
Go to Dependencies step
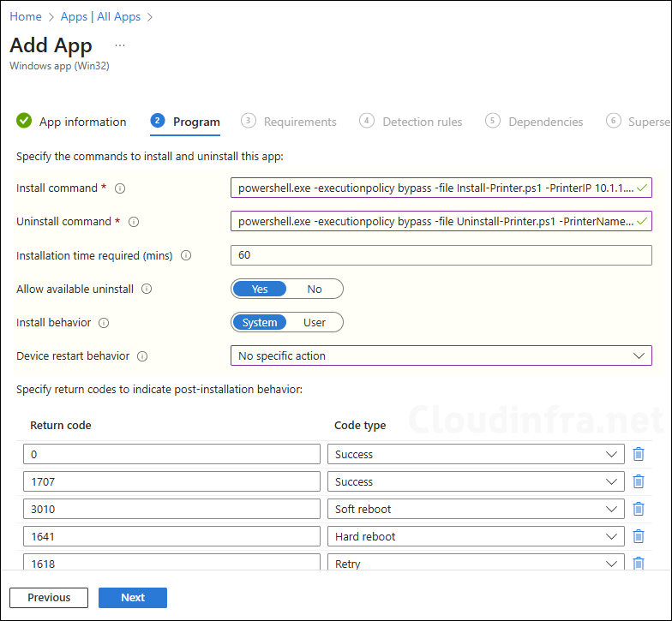[x=534, y=122]
